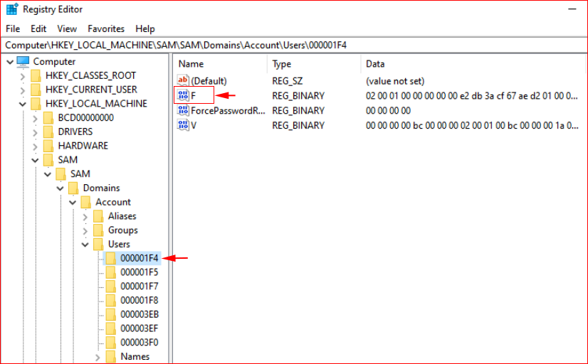Click the REG_SZ type cell
The height and width of the screenshot is (364, 588).
[288, 81]
